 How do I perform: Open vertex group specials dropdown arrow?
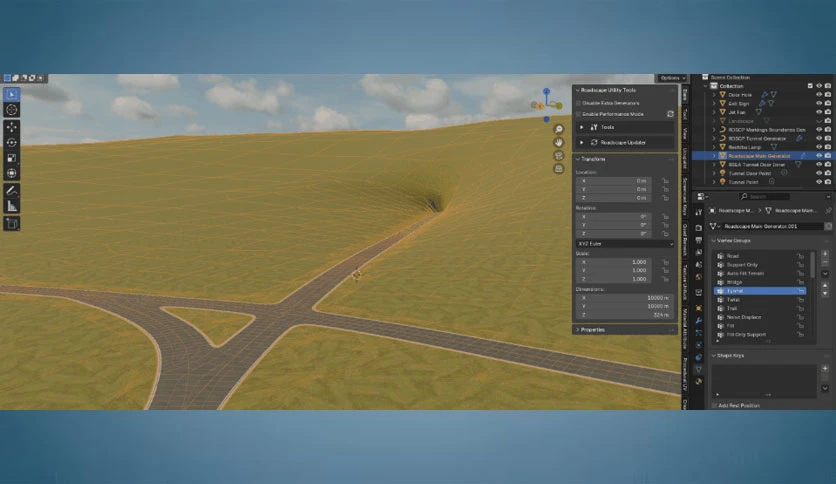coord(825,273)
